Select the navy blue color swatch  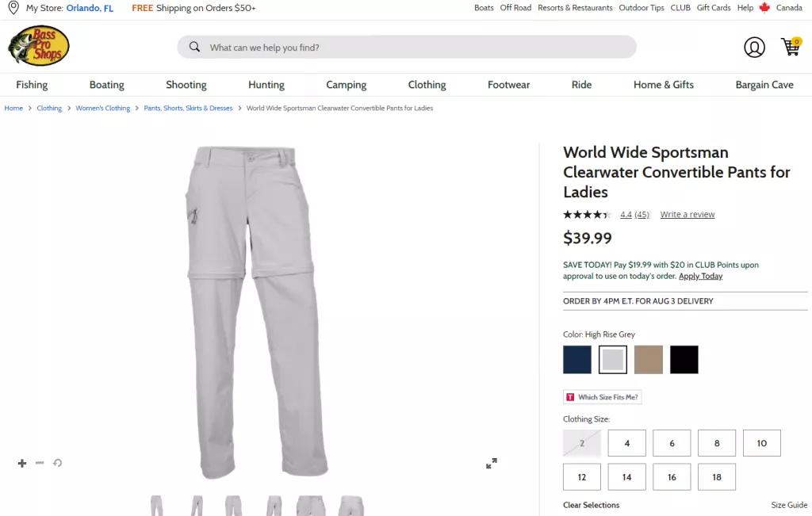click(x=577, y=360)
